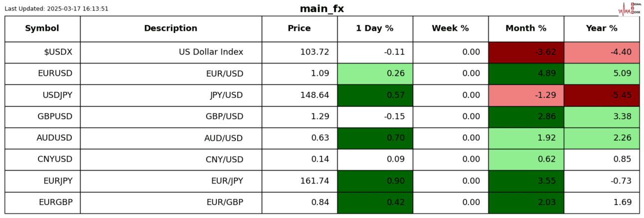
Task: Click the Last Updated timestamp text
Action: [x=56, y=9]
